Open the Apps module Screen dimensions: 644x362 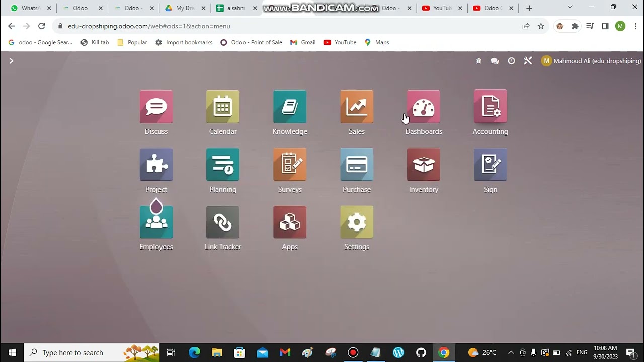290,222
